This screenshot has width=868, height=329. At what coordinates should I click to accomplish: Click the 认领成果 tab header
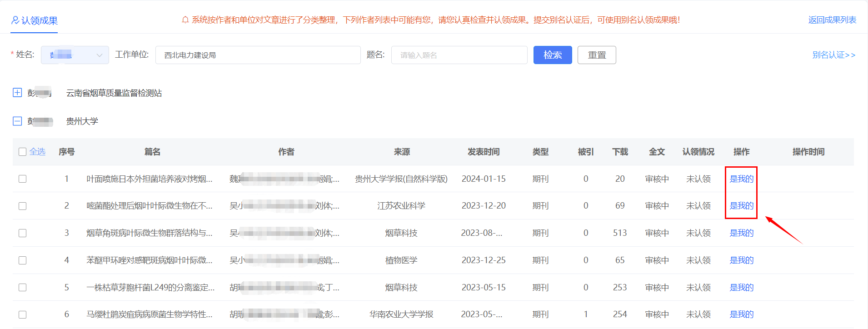(x=39, y=20)
